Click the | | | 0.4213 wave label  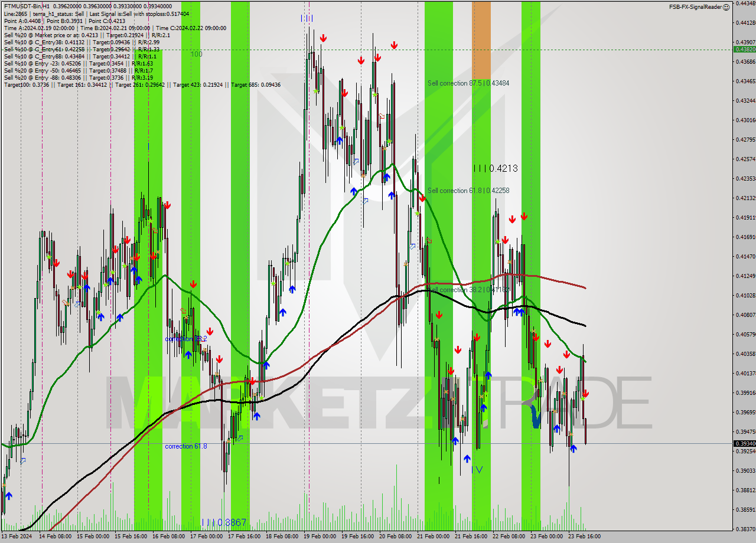496,168
